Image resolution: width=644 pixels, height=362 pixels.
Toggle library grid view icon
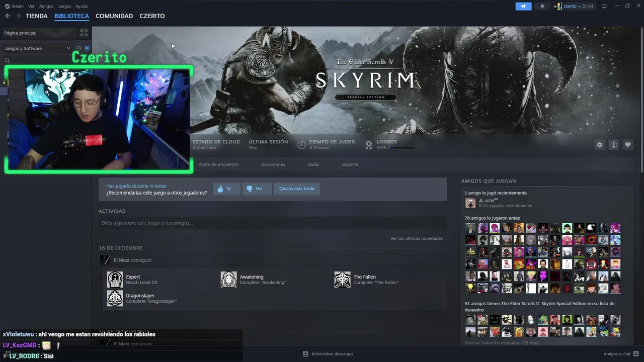84,33
